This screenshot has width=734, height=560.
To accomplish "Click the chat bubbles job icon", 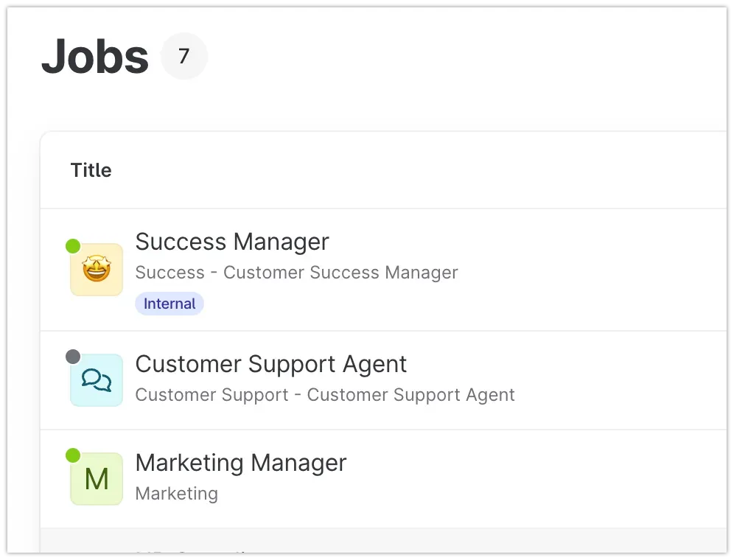I will [97, 380].
